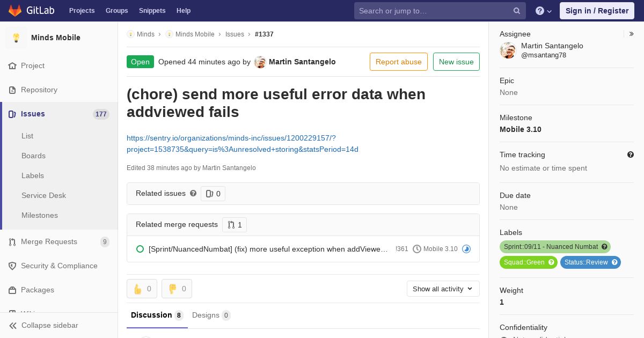Click the Report abuse button
The height and width of the screenshot is (338, 644).
(x=399, y=62)
